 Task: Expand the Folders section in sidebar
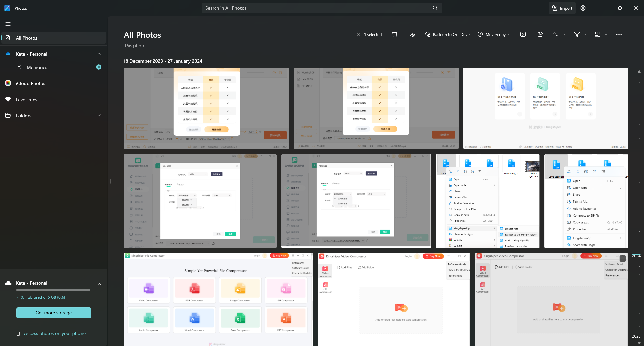99,116
